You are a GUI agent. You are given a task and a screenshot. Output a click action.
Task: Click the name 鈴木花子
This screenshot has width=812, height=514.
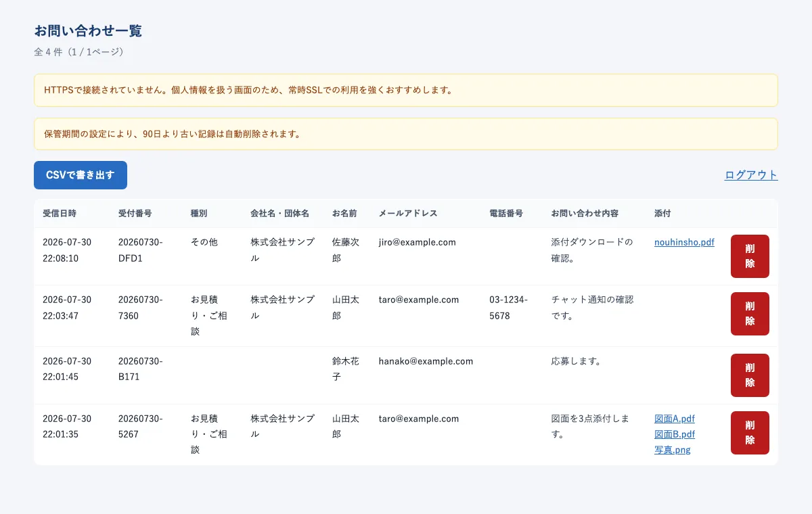pyautogui.click(x=346, y=369)
